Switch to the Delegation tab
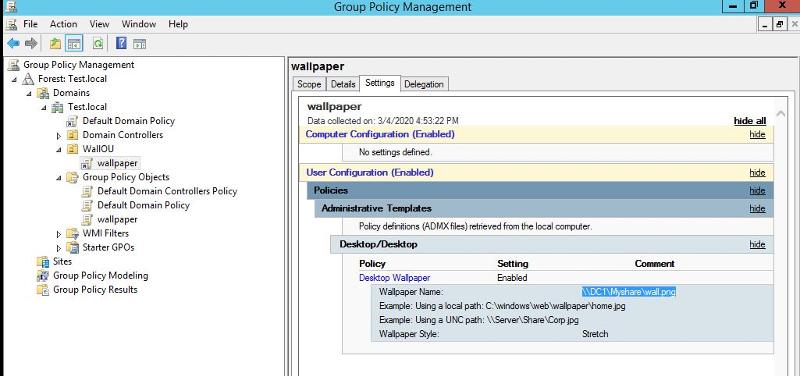The image size is (800, 376). click(x=424, y=84)
